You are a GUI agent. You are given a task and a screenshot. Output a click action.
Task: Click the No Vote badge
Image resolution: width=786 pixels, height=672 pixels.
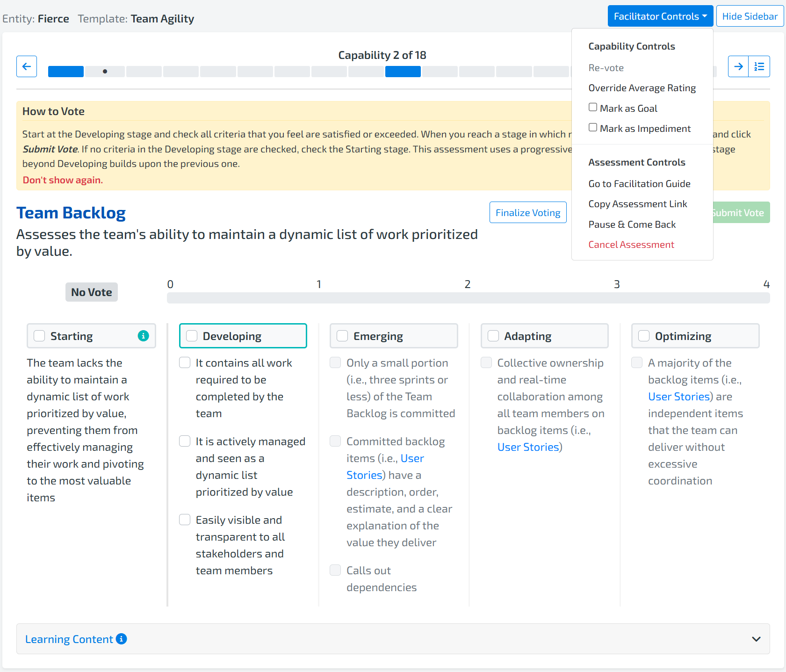pyautogui.click(x=92, y=292)
